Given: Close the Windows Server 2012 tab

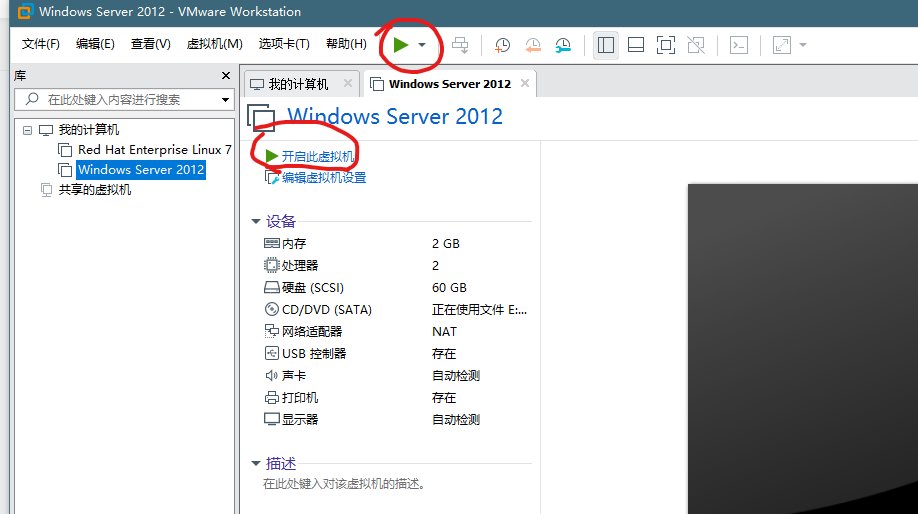Looking at the screenshot, I should coord(525,83).
